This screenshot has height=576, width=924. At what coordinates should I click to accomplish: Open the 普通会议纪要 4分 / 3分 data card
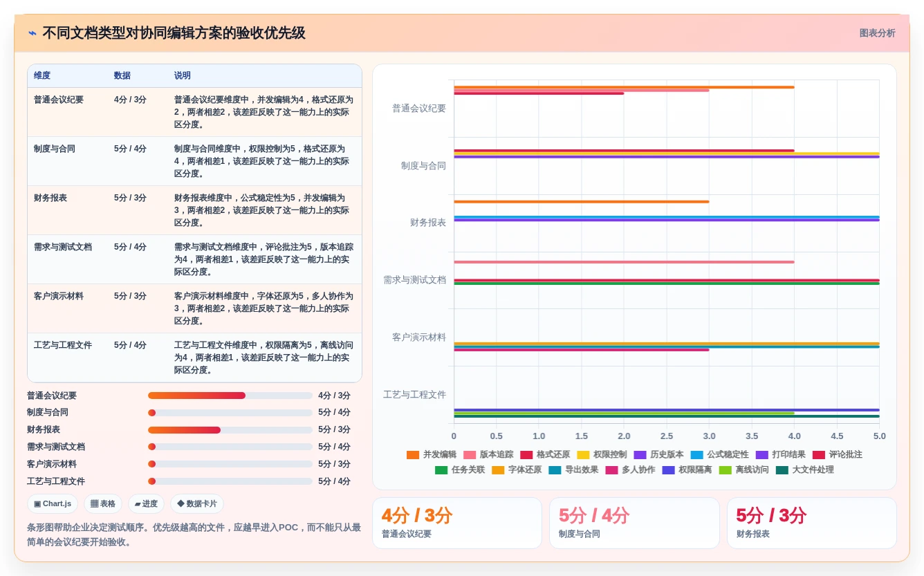click(457, 523)
